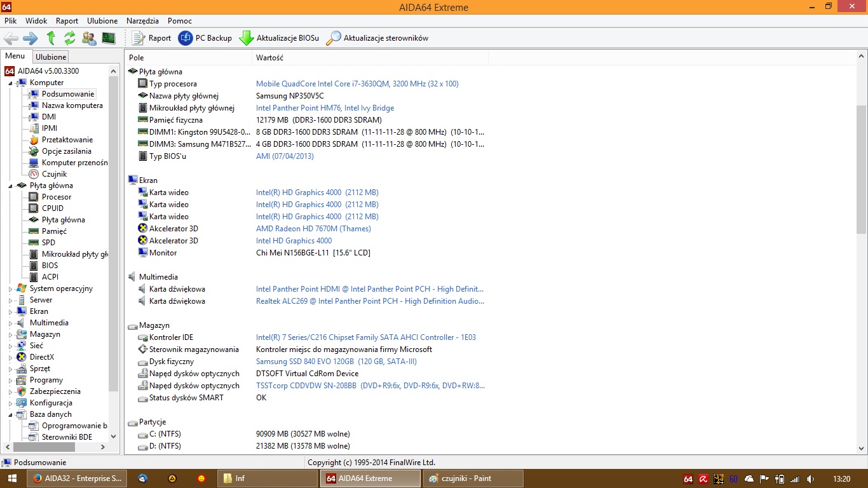The width and height of the screenshot is (868, 488).
Task: Expand the DirectX tree node
Action: click(10, 357)
